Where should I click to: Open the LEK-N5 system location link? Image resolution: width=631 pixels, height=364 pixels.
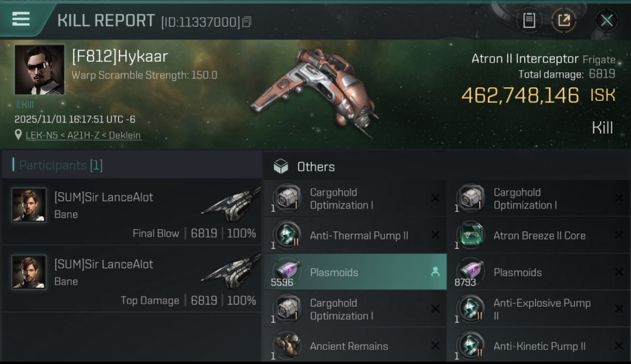[x=83, y=135]
